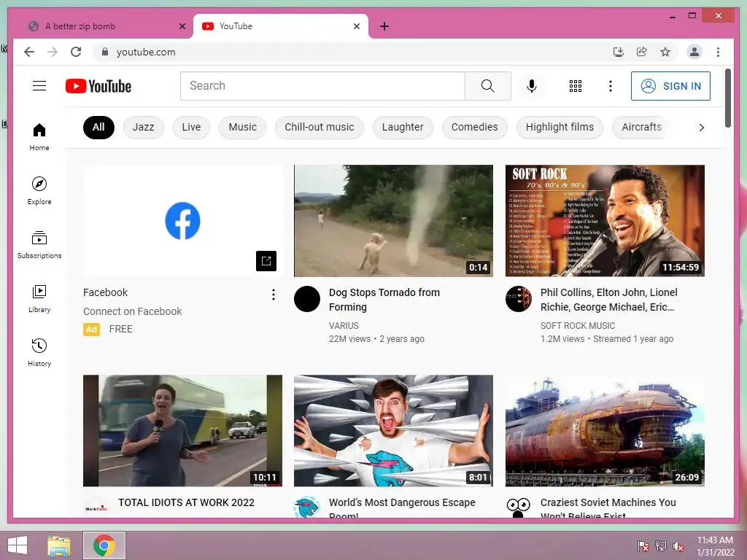Open options menu for Facebook ad
Image resolution: width=747 pixels, height=560 pixels.
click(x=273, y=295)
